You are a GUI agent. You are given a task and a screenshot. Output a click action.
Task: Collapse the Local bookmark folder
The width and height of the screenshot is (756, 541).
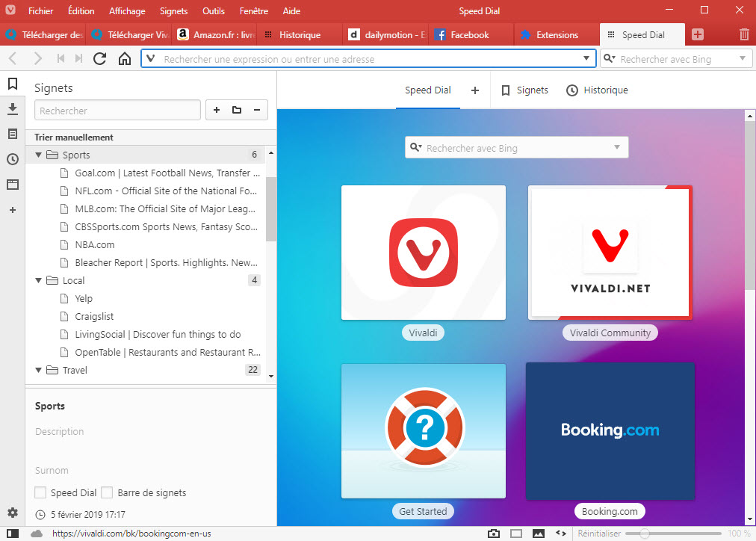(39, 280)
